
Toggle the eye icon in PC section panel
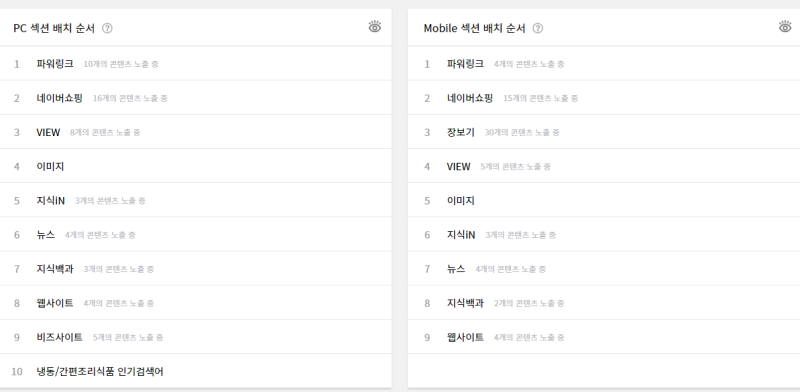375,27
